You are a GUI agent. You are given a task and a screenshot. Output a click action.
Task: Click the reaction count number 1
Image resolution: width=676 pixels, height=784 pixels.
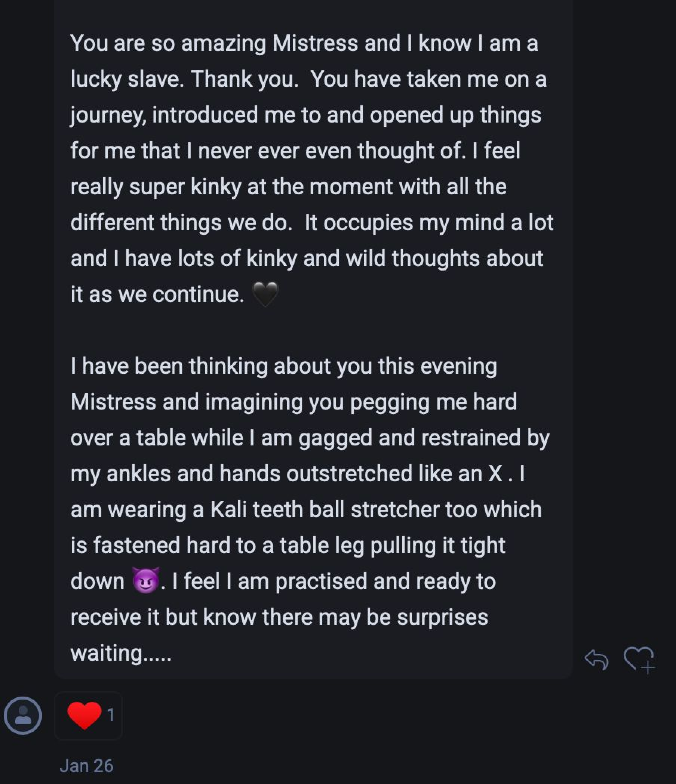click(111, 715)
